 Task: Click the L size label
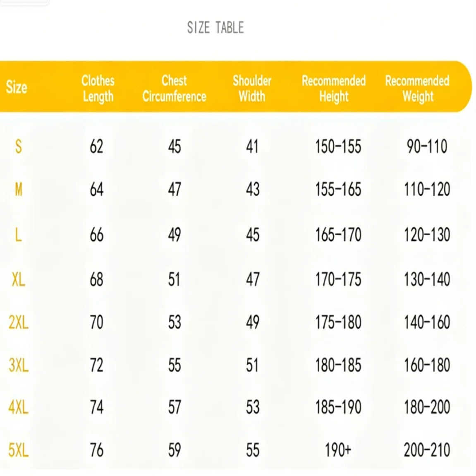[19, 235]
